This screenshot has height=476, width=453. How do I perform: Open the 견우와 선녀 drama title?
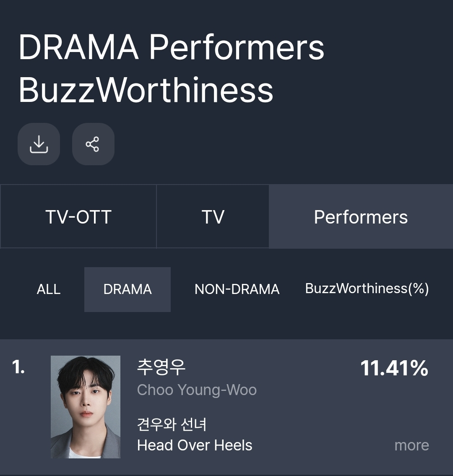(172, 424)
